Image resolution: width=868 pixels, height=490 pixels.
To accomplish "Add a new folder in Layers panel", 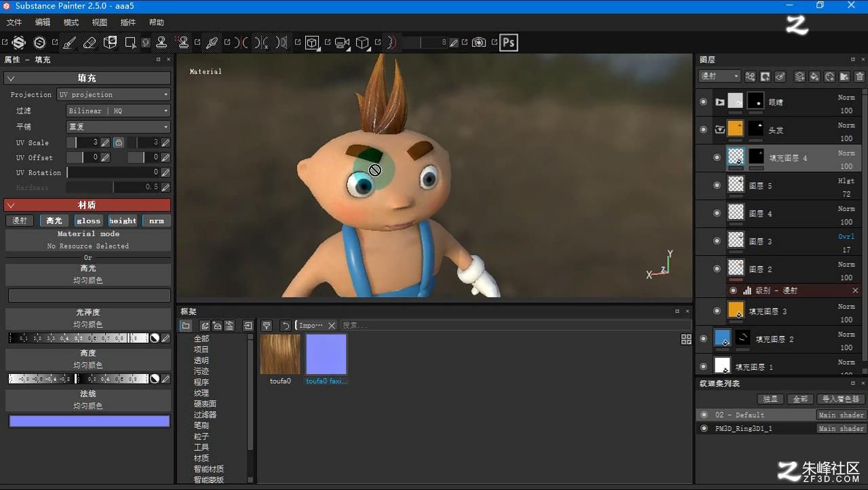I will [x=844, y=77].
